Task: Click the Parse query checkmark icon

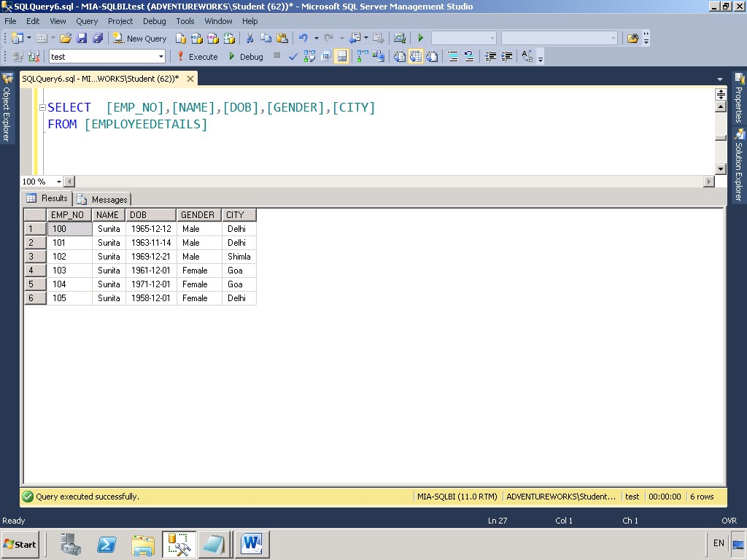Action: [x=293, y=56]
